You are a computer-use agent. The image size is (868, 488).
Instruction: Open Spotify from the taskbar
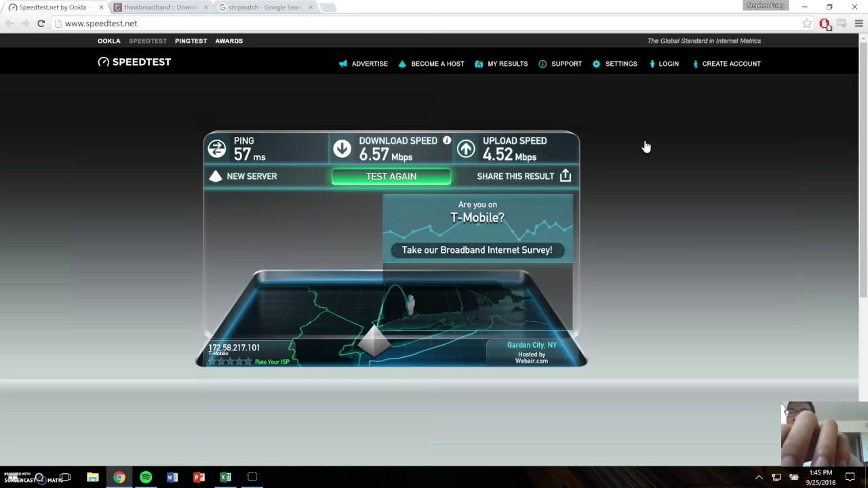146,477
